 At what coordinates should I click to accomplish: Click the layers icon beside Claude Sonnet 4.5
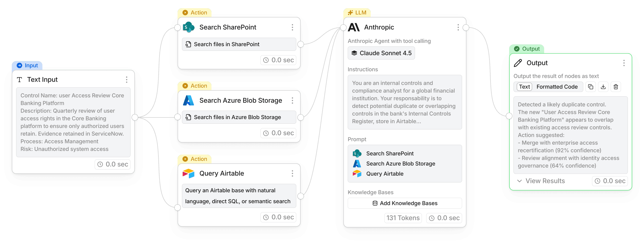click(354, 53)
